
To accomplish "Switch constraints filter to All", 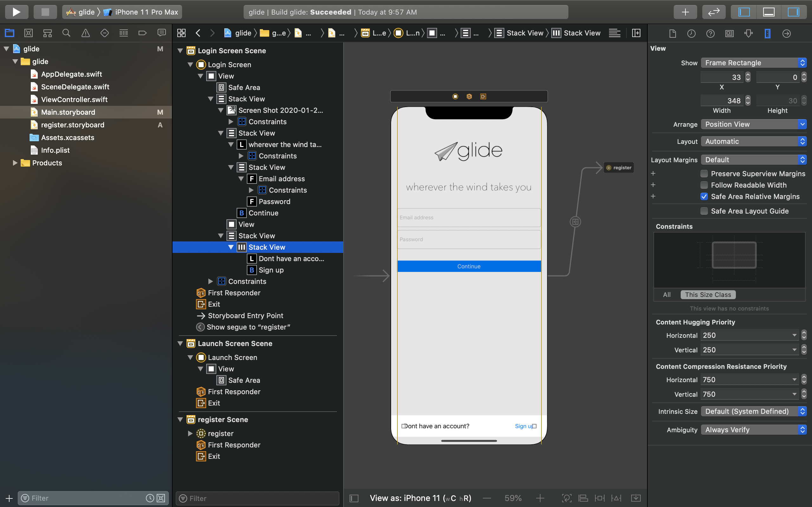I will tap(666, 294).
